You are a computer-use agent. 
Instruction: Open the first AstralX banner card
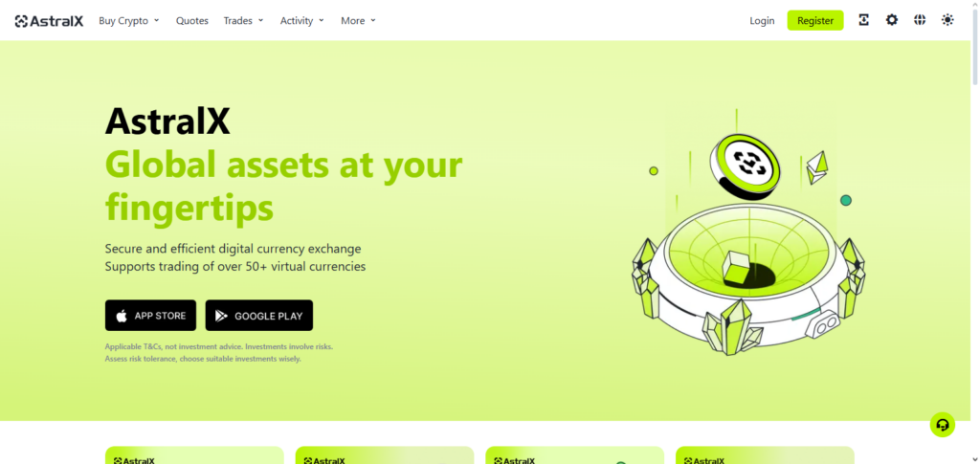click(194, 455)
